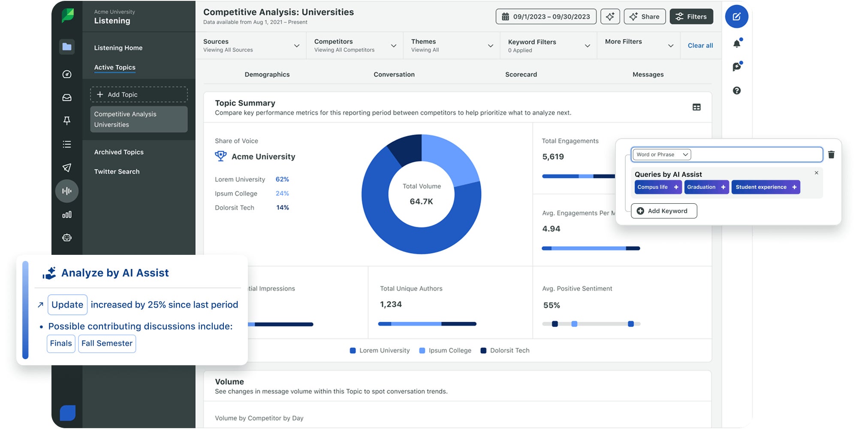Open the Competitors dropdown
This screenshot has width=868, height=429.
(393, 45)
